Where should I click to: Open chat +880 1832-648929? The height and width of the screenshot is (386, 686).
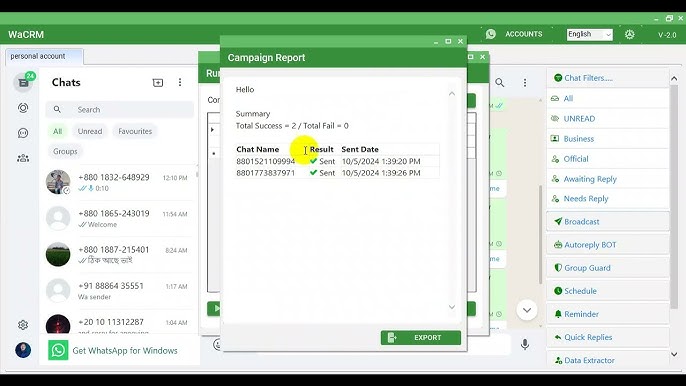pyautogui.click(x=118, y=182)
